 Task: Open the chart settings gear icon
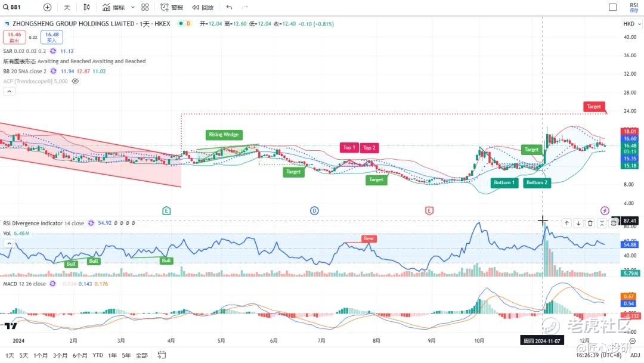(633, 341)
